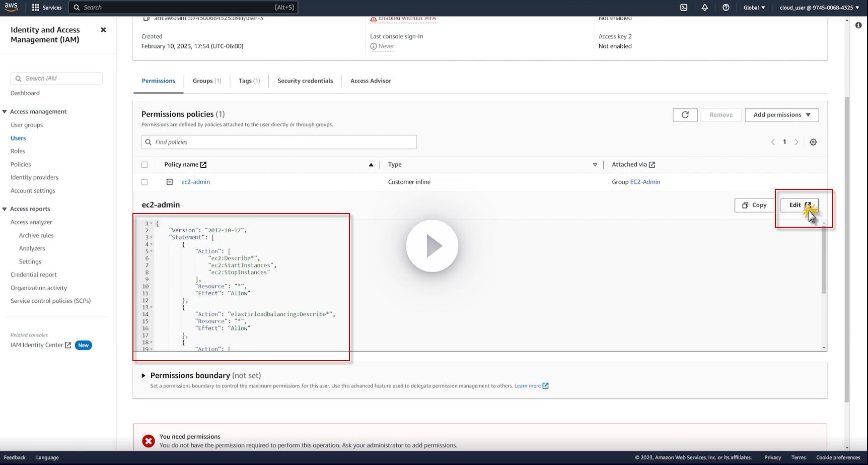The height and width of the screenshot is (465, 868).
Task: Open the Global region dropdown
Action: point(754,8)
